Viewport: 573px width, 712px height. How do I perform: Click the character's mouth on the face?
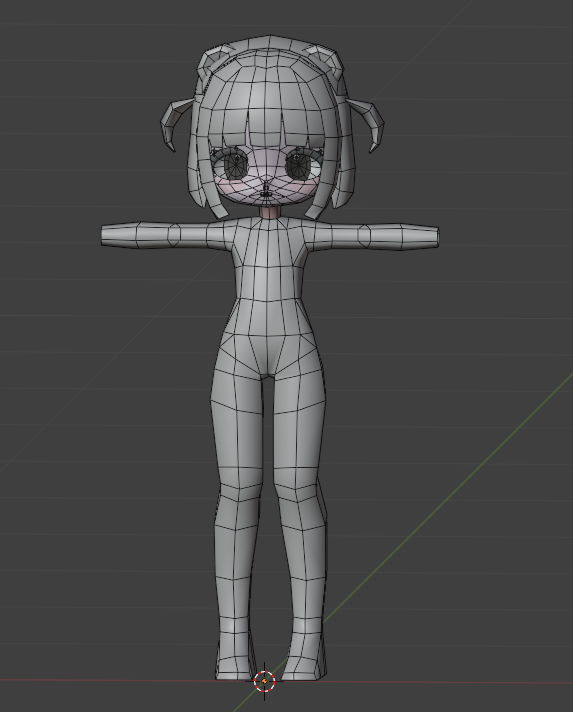(x=267, y=194)
